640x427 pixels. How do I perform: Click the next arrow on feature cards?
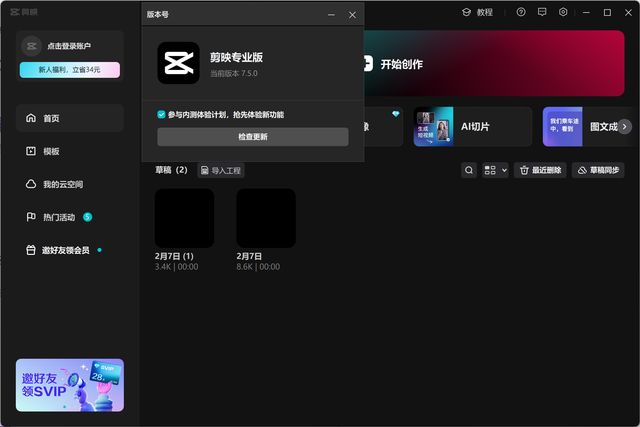[624, 127]
